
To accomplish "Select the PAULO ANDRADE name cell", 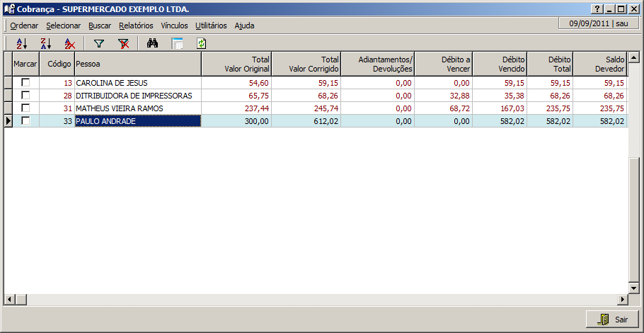I will (x=138, y=121).
